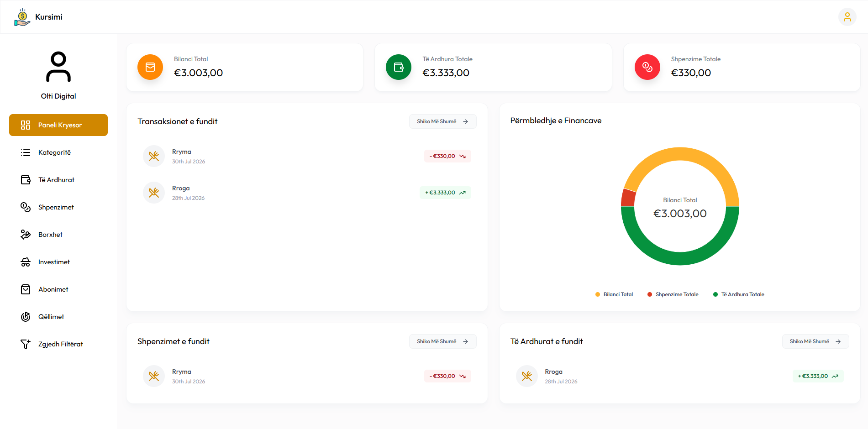The width and height of the screenshot is (868, 429).
Task: Click the Zgjedh Filtërat funnel icon
Action: (26, 344)
